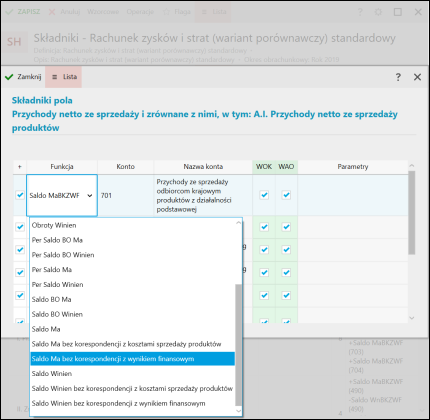
Task: Toggle WOK checkbox in the third row
Action: point(264,250)
